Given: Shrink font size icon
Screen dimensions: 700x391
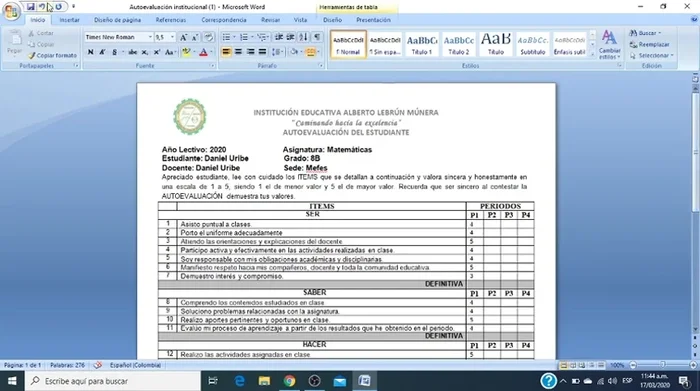Looking at the screenshot, I should 195,37.
